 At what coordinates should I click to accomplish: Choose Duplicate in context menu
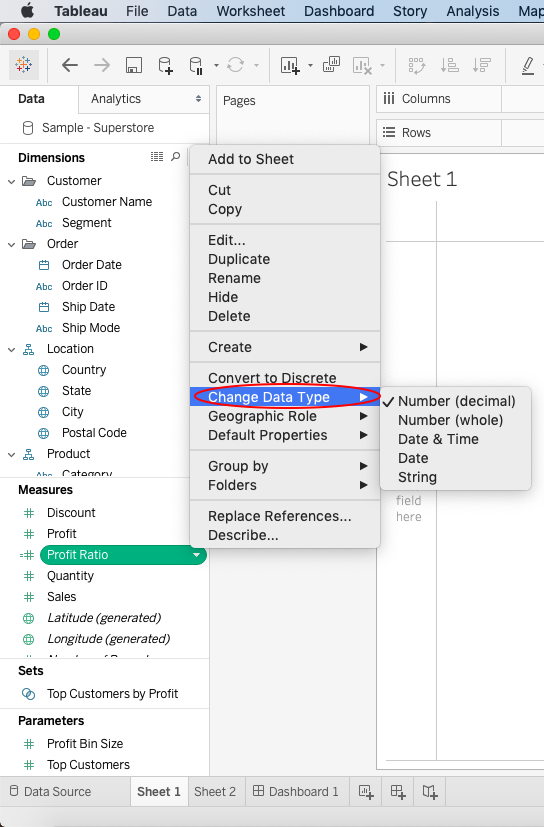tap(285, 259)
